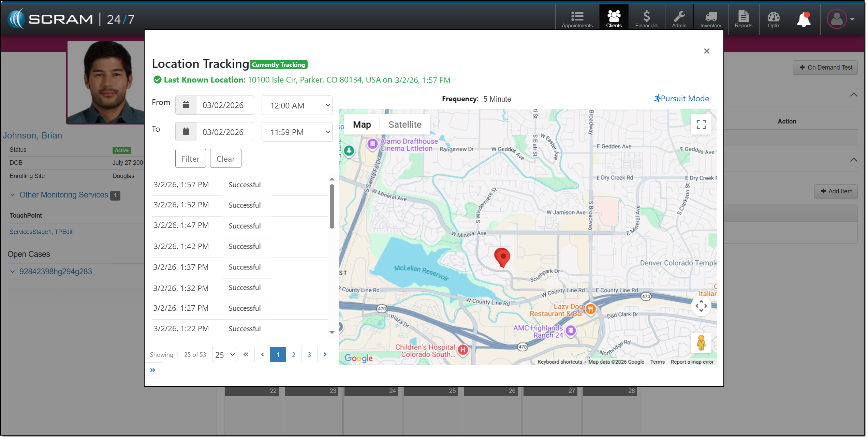Expand Other Monitoring Services section
Viewport: 868px width, 439px height.
click(x=63, y=195)
